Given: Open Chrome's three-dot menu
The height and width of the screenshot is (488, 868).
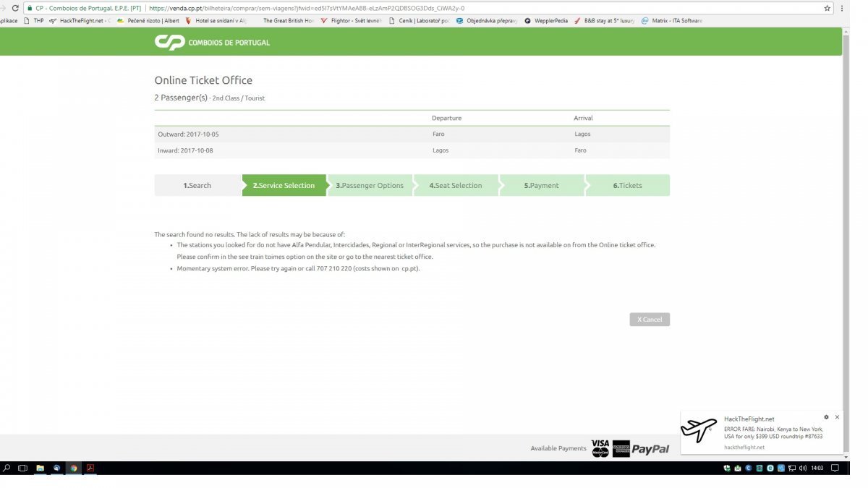Looking at the screenshot, I should (842, 8).
